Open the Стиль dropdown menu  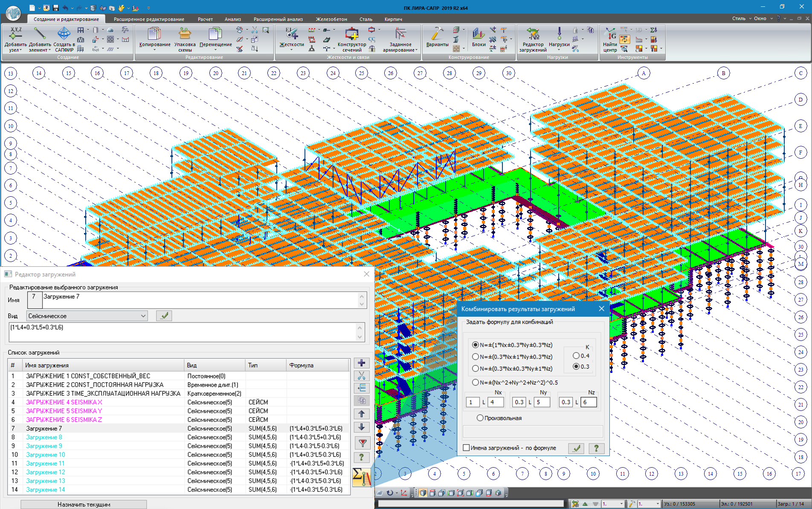[741, 18]
